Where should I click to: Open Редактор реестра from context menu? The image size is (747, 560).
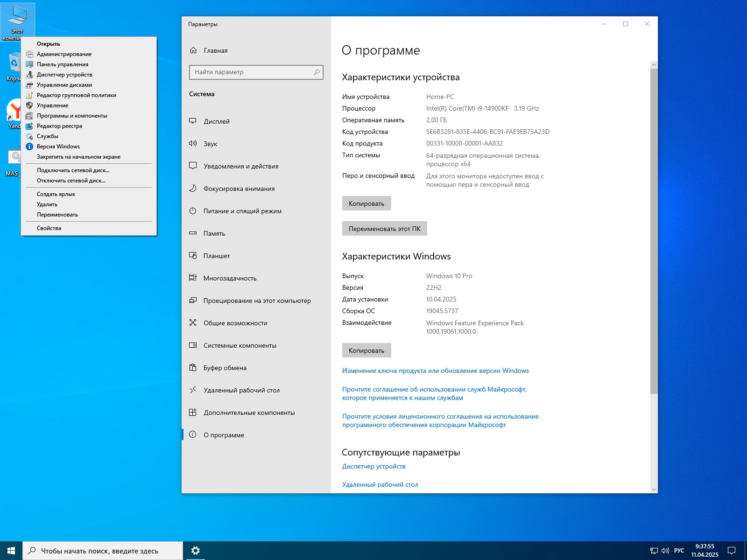[89, 126]
